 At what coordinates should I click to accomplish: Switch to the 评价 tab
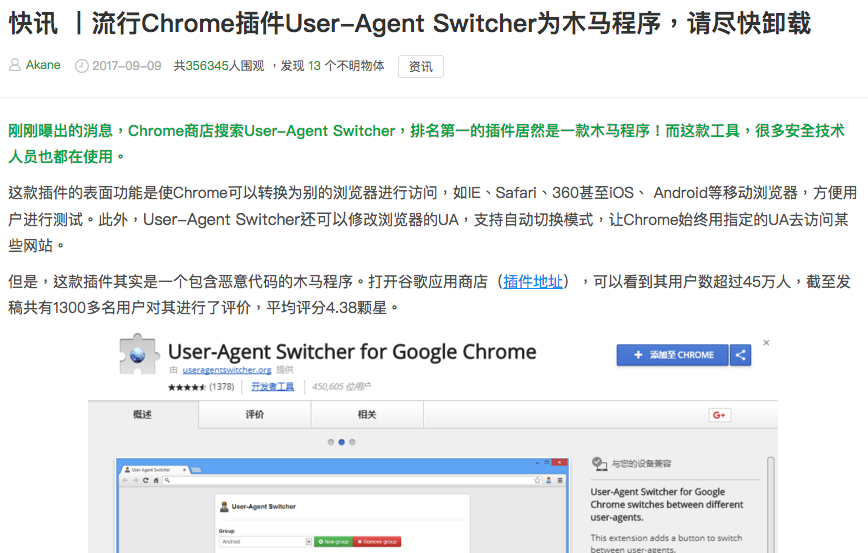pos(255,415)
